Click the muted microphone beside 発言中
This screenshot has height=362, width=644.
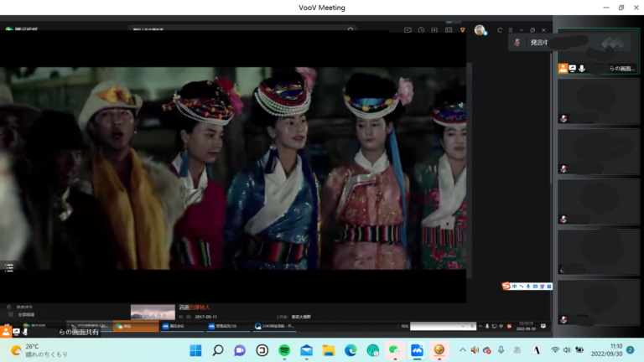pos(517,42)
